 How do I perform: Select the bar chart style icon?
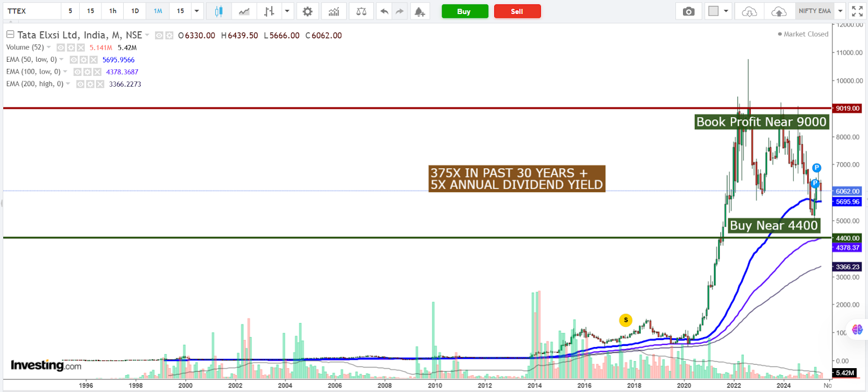click(x=269, y=11)
